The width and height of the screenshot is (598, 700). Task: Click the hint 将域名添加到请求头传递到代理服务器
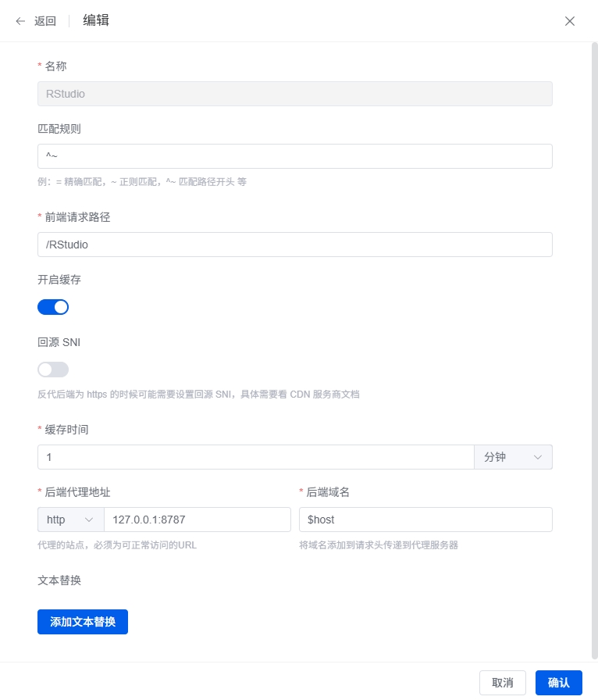(379, 545)
